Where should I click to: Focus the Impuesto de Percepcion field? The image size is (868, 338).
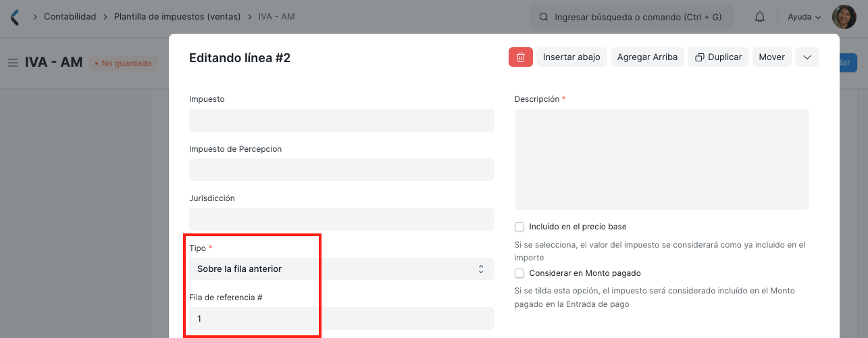[x=342, y=169]
